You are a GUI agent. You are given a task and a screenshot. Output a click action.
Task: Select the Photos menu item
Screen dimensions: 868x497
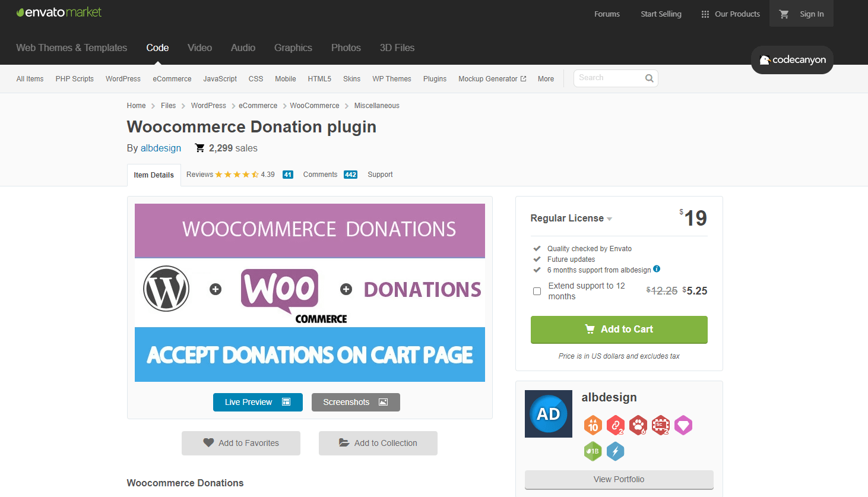[346, 48]
